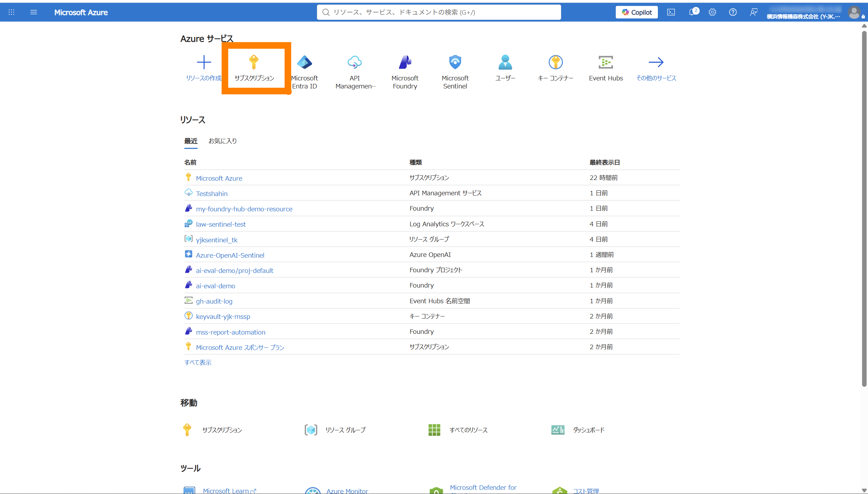
Task: Open the Microsoft Learn tool link
Action: [x=226, y=491]
